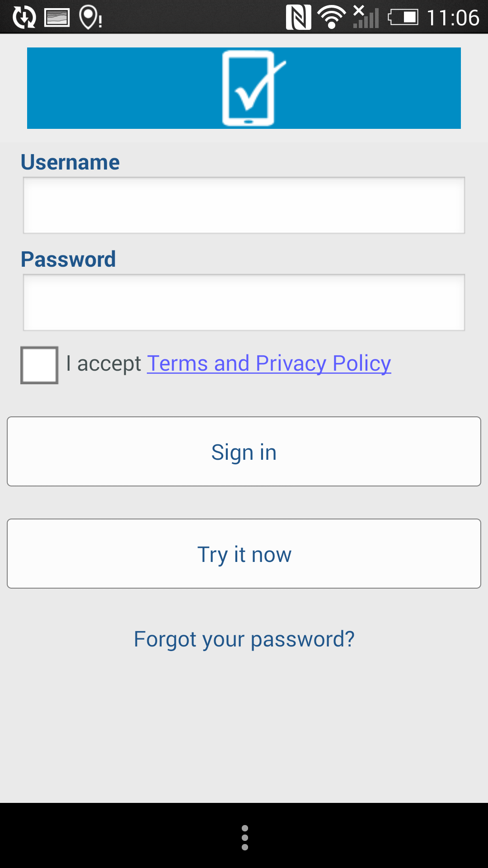Focus the Username input field

click(244, 205)
